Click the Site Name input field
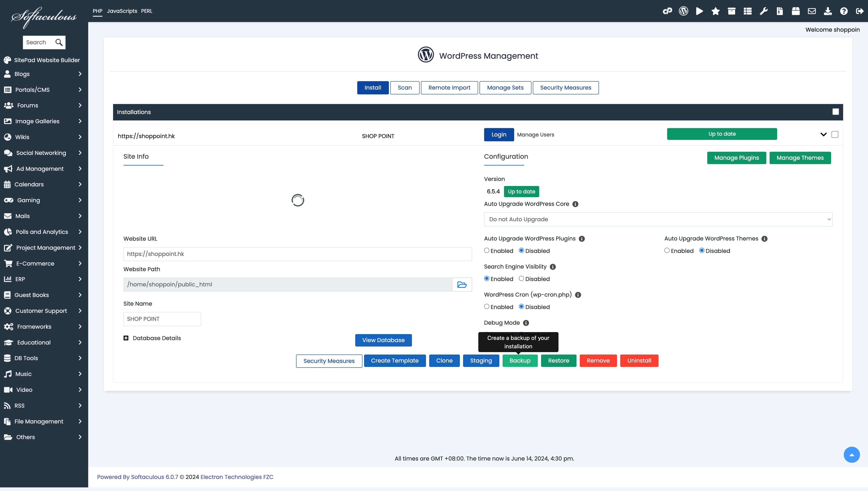 point(162,319)
